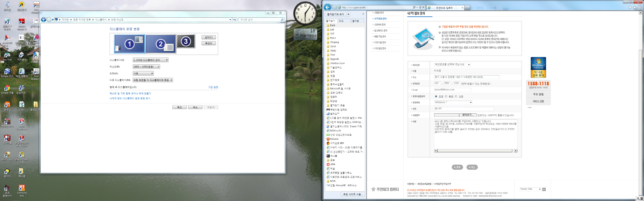
Task: Open the Family Site dropdown in page footer
Action: tap(530, 189)
